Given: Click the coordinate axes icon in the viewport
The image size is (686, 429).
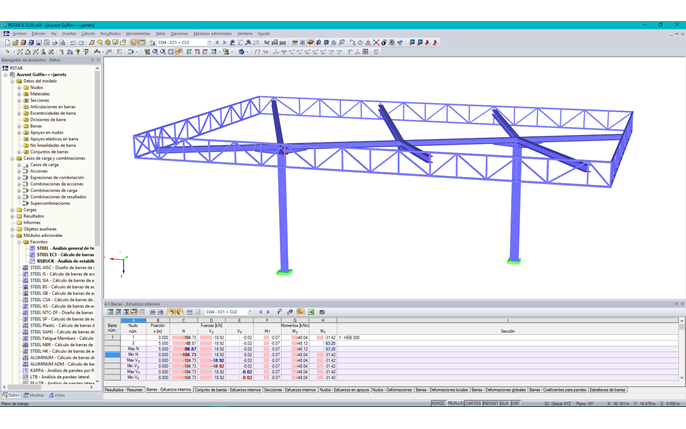Looking at the screenshot, I should [120, 264].
